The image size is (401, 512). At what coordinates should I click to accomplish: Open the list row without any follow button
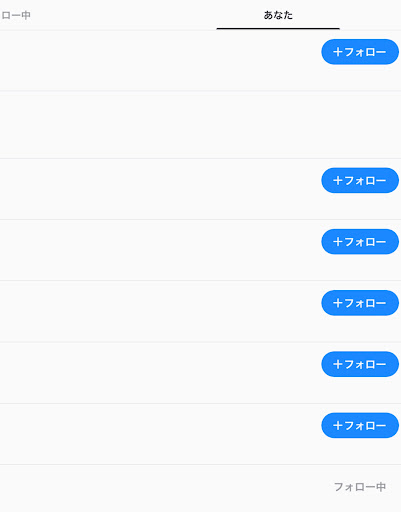[x=200, y=125]
